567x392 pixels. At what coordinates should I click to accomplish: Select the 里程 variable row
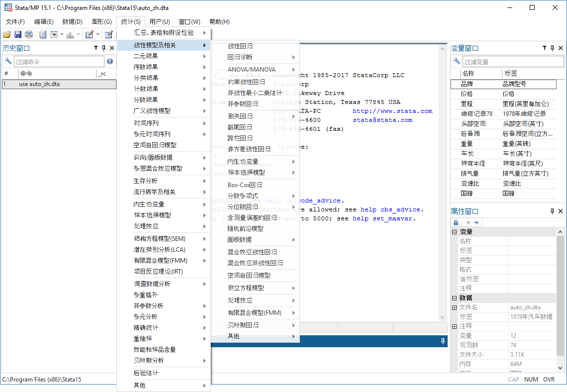point(503,104)
